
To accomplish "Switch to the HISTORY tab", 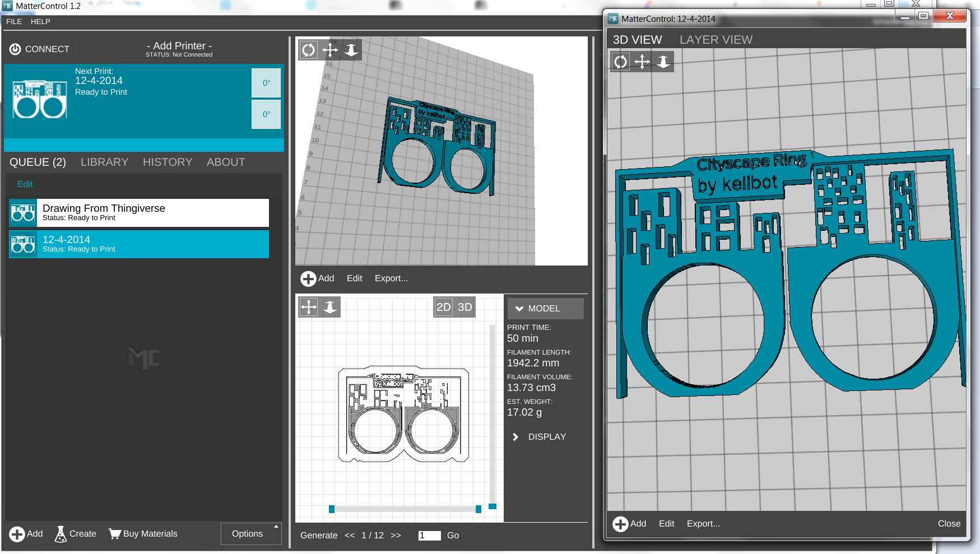I will (168, 162).
